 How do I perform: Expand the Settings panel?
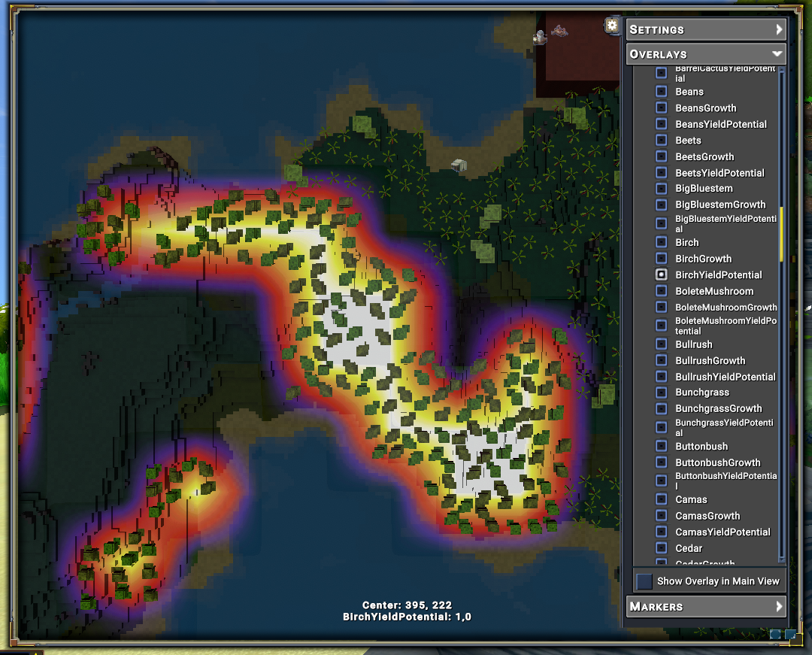pos(706,29)
